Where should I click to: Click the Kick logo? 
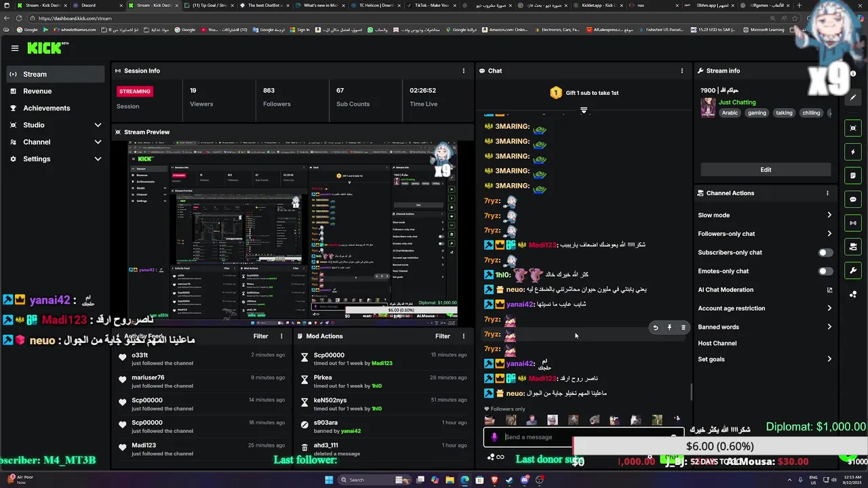click(x=46, y=48)
